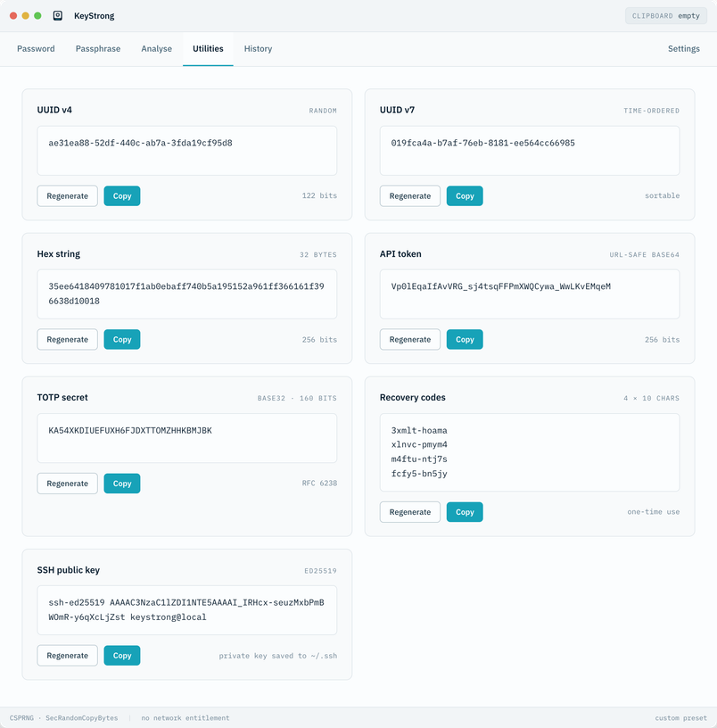Copy the UUID v4 value
Viewport: 717px width, 728px height.
coord(122,196)
